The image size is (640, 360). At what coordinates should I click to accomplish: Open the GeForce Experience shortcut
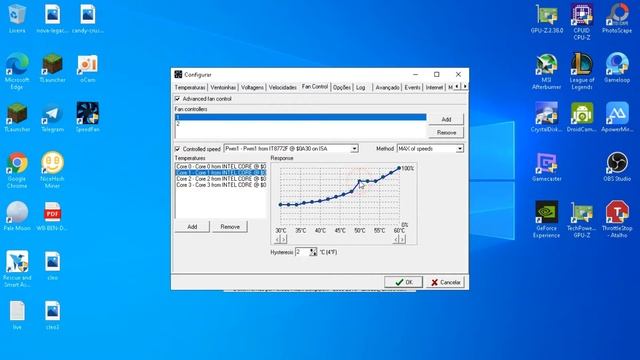pos(547,220)
